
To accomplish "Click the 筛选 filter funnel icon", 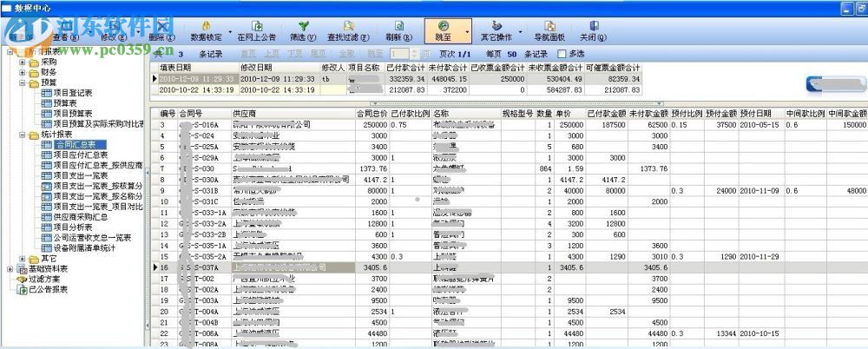I will 303,26.
